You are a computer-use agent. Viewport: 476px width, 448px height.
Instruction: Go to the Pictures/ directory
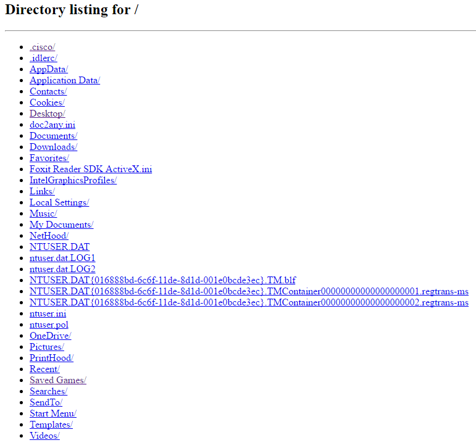tap(47, 347)
